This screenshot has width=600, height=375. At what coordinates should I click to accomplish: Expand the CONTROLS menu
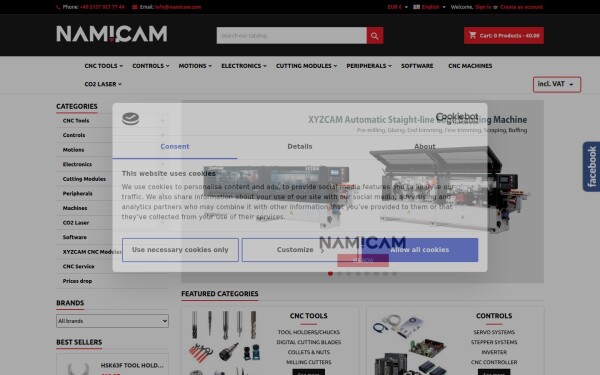(151, 66)
